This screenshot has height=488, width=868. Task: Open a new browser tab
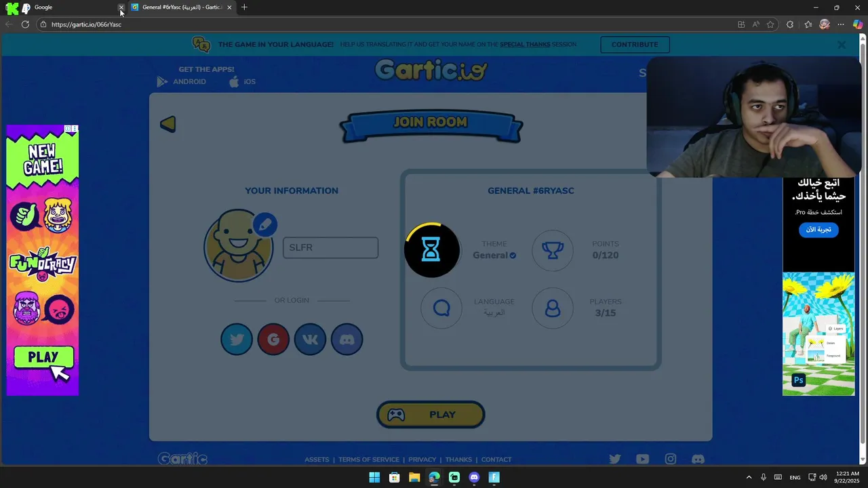click(244, 7)
